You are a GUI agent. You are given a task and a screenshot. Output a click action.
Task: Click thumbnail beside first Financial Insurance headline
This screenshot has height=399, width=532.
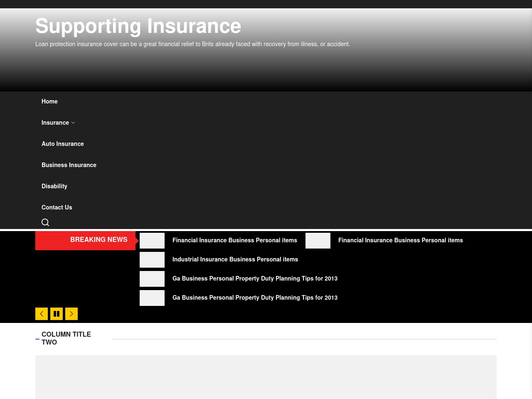[x=152, y=241]
